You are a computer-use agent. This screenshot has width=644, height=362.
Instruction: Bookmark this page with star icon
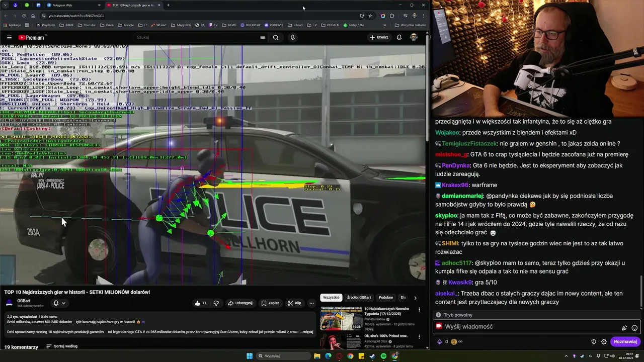[x=370, y=16]
